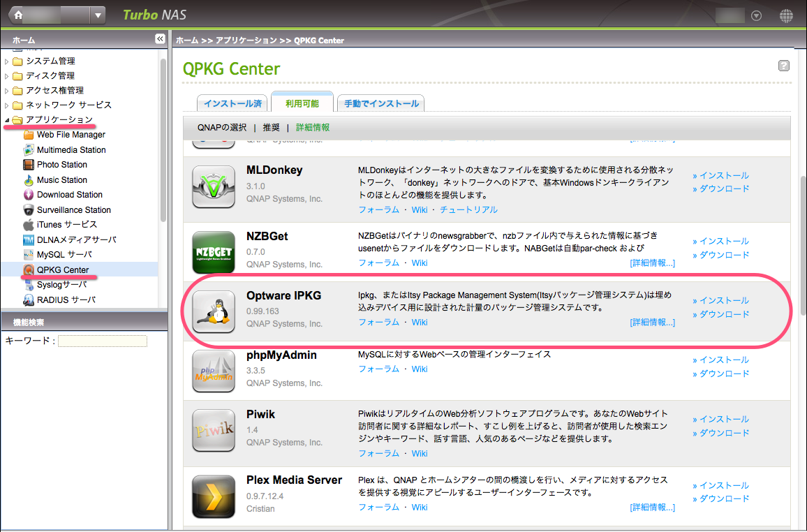807x532 pixels.
Task: Expand the アクセス権管理 tree node
Action: click(x=7, y=91)
